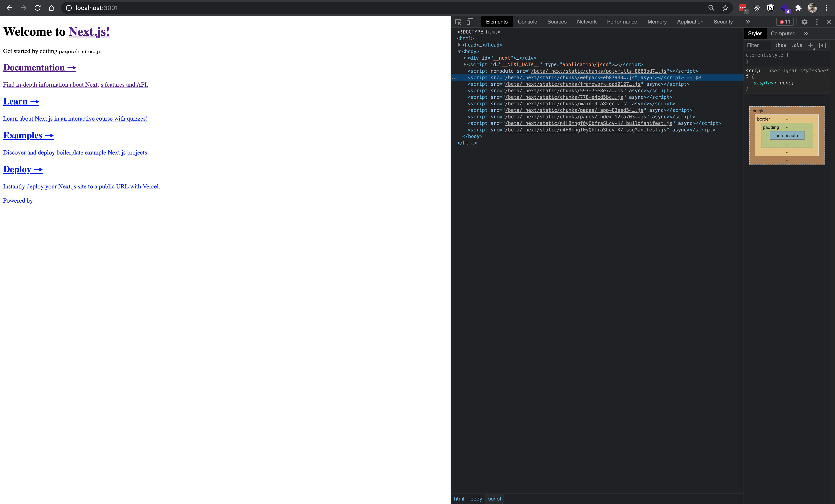Reload the page with the refresh icon
The height and width of the screenshot is (504, 835).
coord(38,8)
